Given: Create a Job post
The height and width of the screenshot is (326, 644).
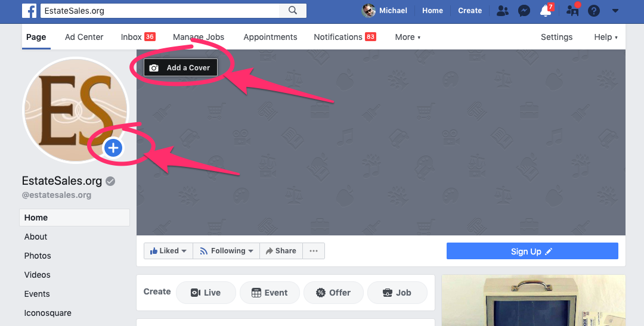Looking at the screenshot, I should (x=397, y=293).
